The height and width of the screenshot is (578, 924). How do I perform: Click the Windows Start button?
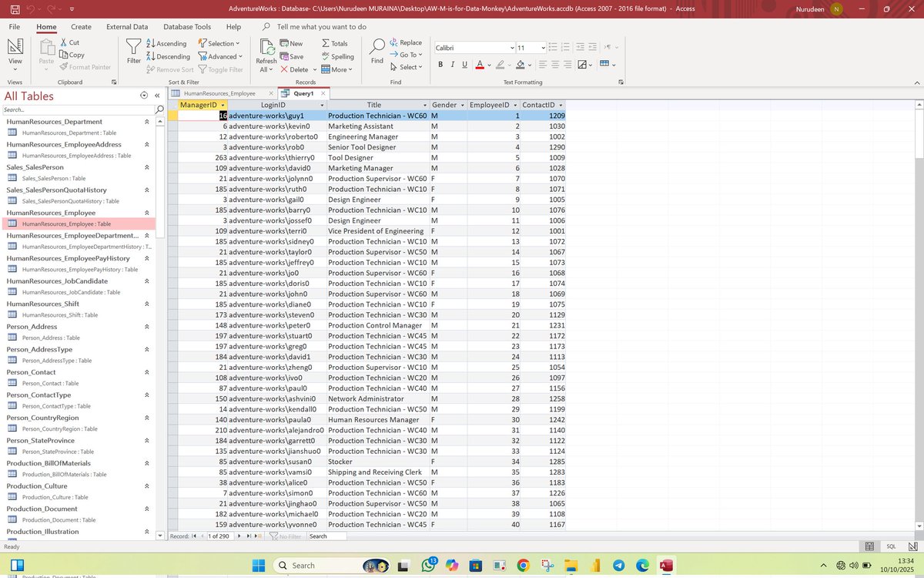[x=258, y=566]
